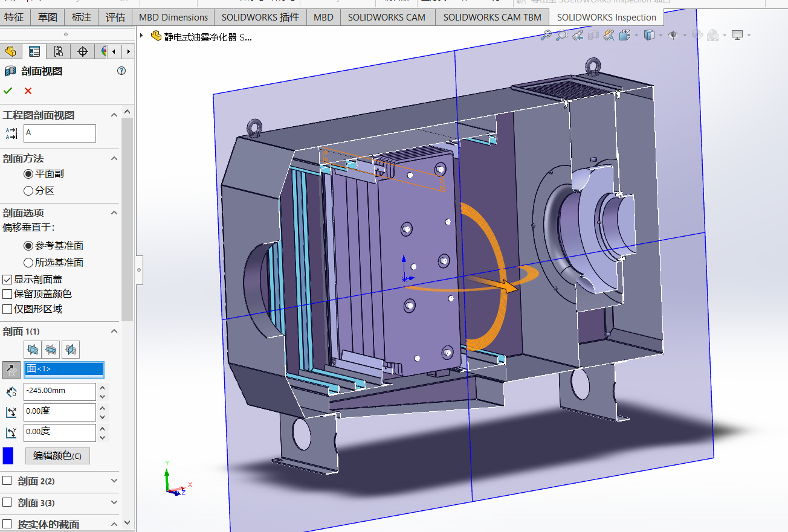Open section view help icon

[x=121, y=71]
